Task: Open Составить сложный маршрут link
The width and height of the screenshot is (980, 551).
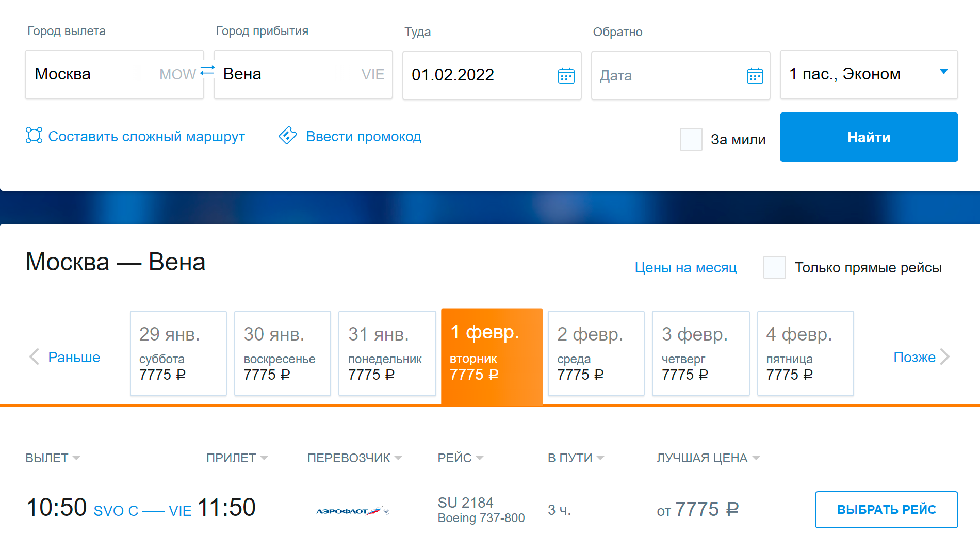Action: click(x=146, y=137)
